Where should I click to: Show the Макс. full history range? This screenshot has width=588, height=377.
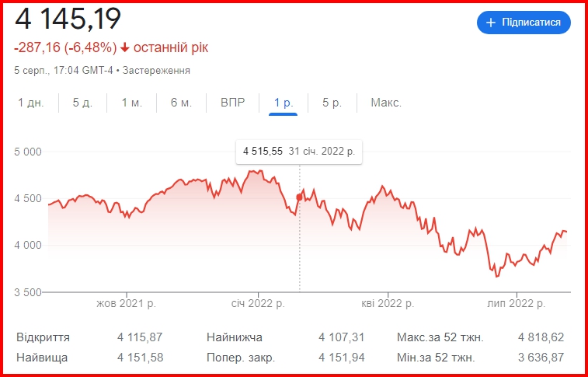tap(386, 103)
